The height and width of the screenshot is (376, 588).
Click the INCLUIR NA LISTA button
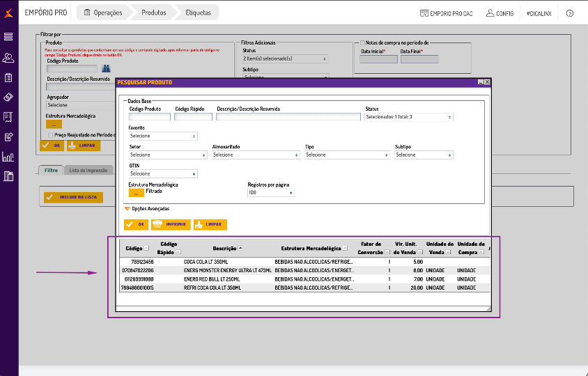(73, 198)
